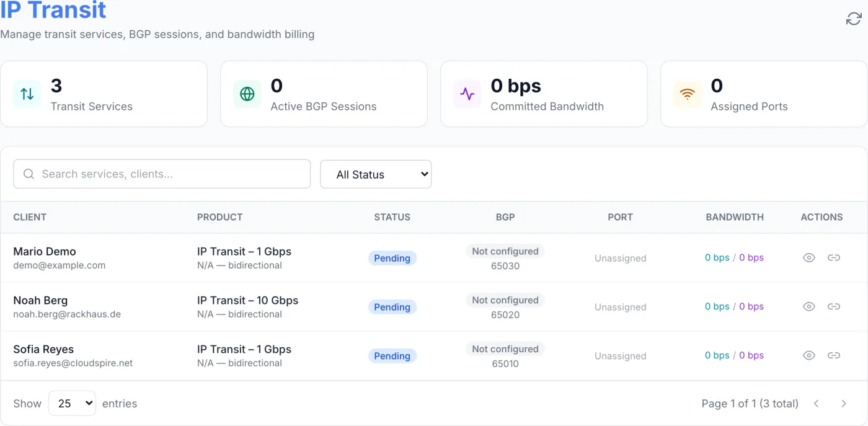
Task: Click the Transit Services card label
Action: click(x=92, y=107)
